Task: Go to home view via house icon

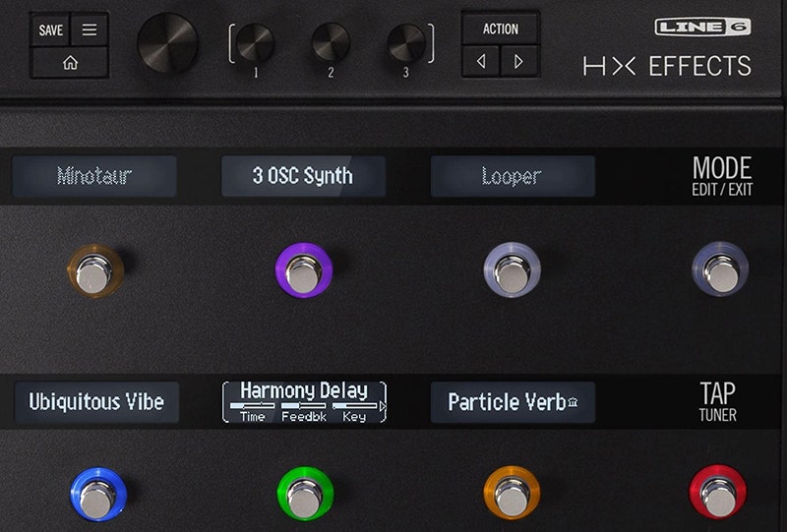Action: pyautogui.click(x=70, y=63)
